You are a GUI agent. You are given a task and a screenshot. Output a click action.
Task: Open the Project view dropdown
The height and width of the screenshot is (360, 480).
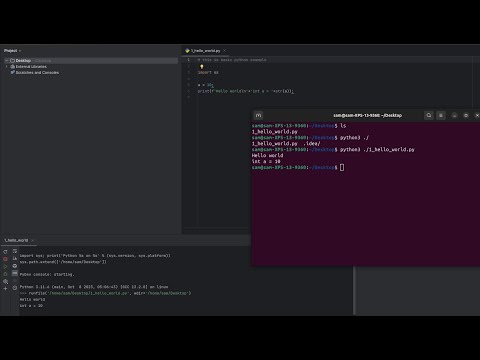(x=12, y=51)
